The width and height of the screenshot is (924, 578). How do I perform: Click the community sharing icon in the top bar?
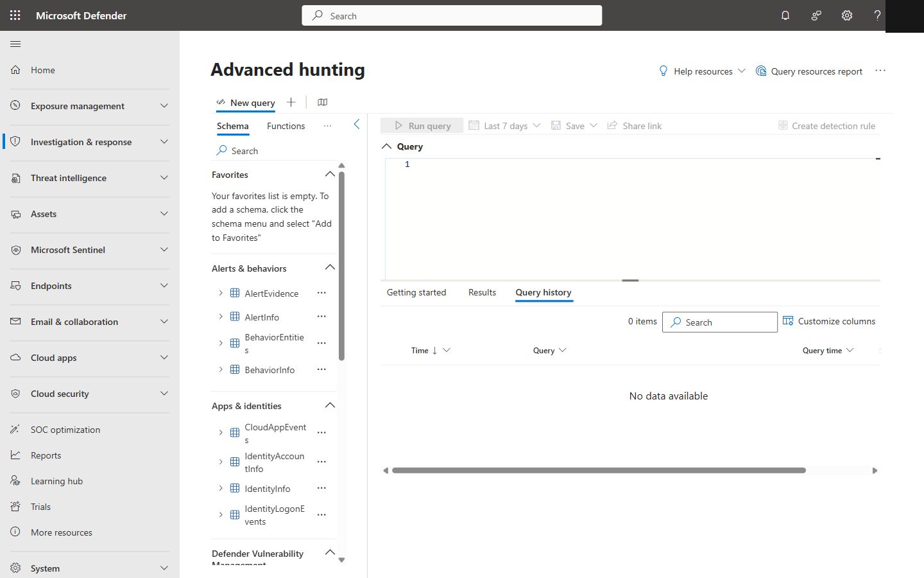[816, 15]
